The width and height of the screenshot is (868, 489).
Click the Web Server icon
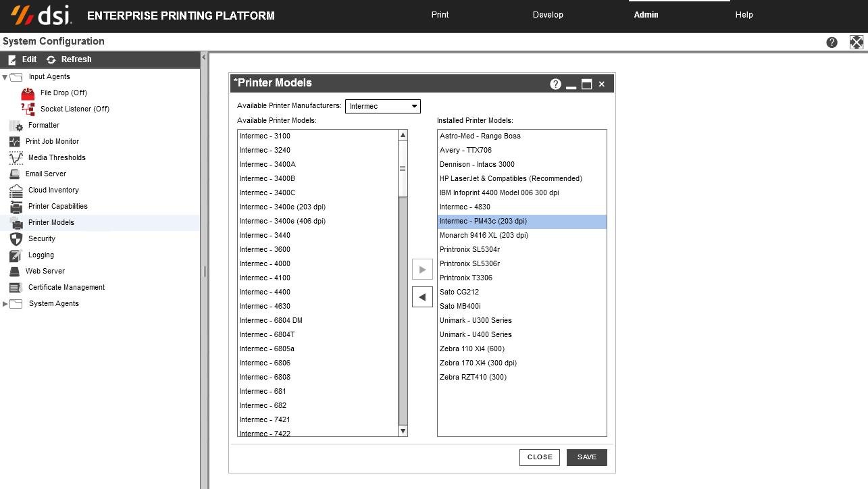point(14,271)
